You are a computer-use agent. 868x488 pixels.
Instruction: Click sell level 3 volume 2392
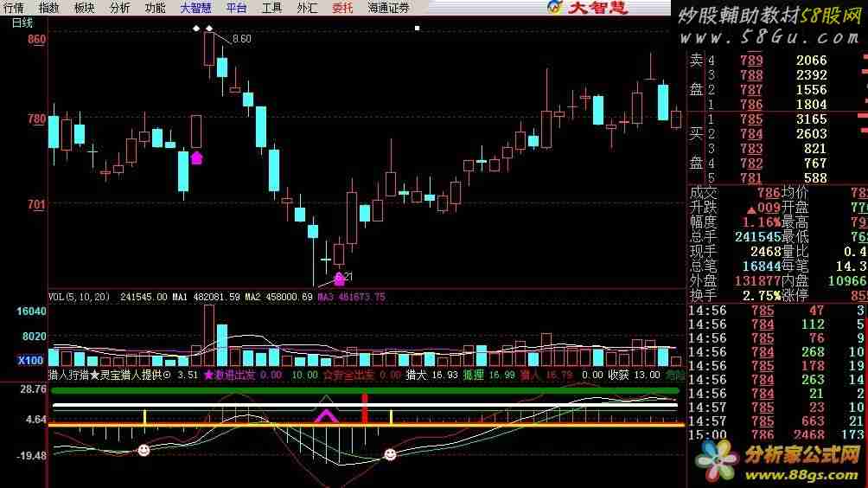pos(812,74)
